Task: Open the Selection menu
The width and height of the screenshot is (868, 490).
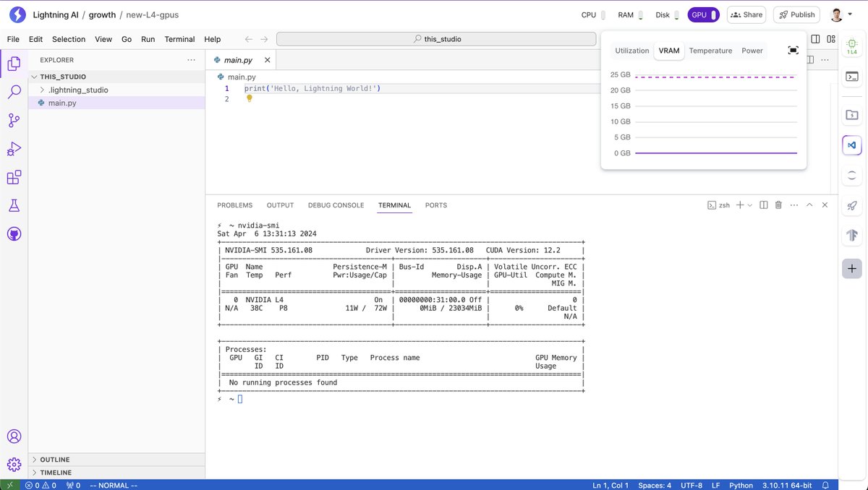Action: click(69, 39)
